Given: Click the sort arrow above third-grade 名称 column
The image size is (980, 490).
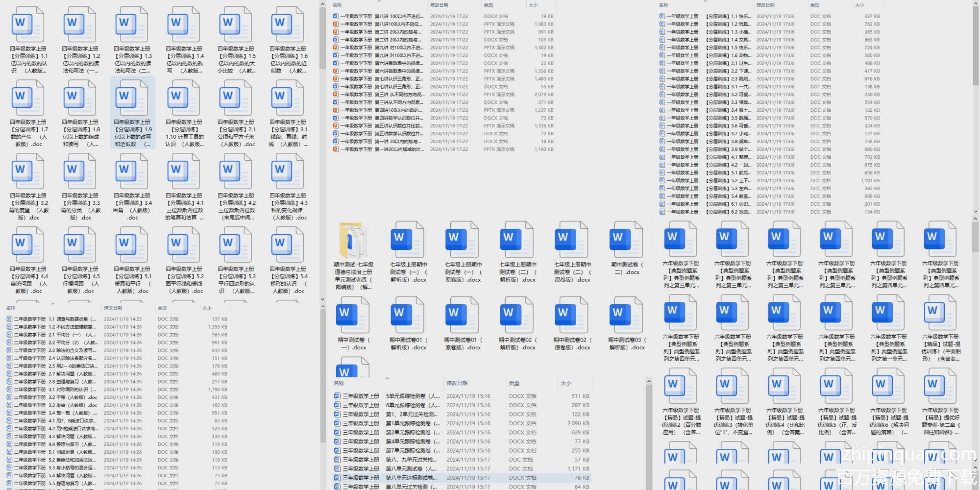Looking at the screenshot, I should coord(387,378).
